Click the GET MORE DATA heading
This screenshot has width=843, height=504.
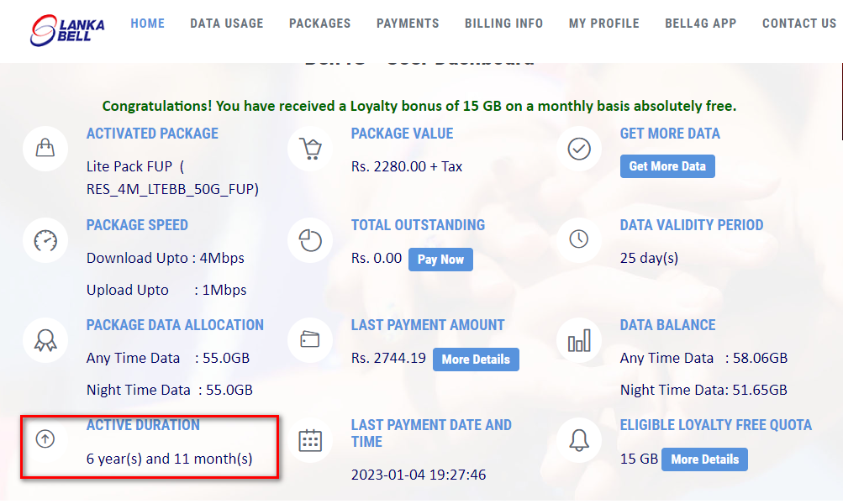pyautogui.click(x=670, y=134)
